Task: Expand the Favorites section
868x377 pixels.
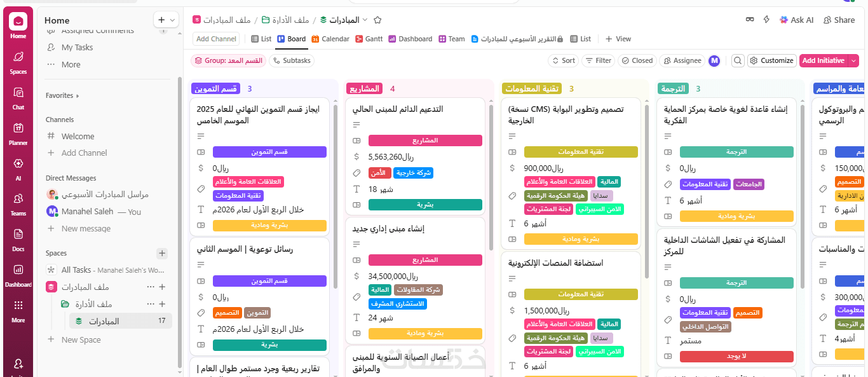Action: (62, 95)
